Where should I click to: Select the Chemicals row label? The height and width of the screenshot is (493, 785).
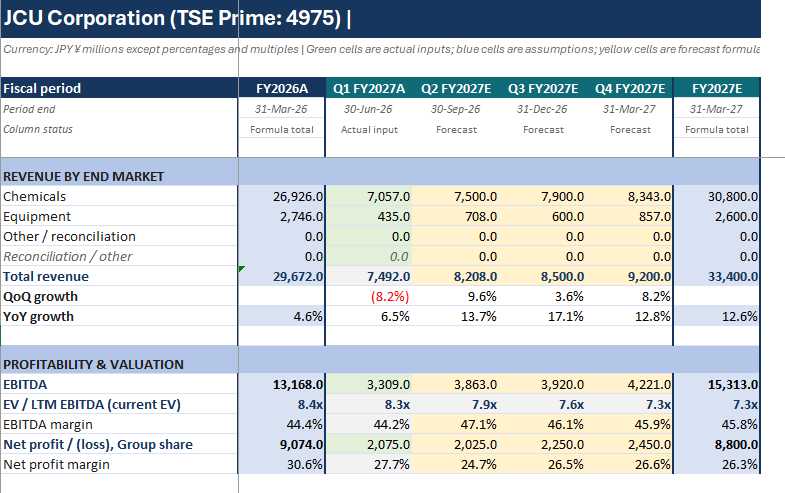pos(119,196)
